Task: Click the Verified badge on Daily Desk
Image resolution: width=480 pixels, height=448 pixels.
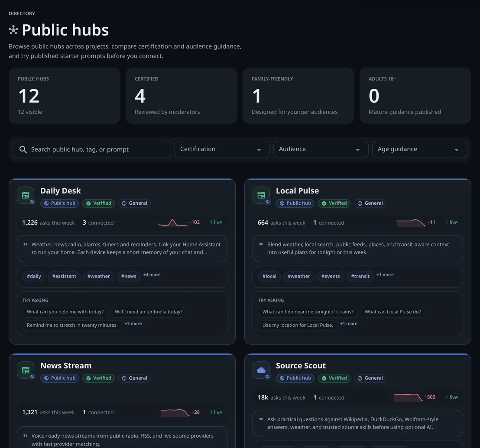Action: [99, 203]
